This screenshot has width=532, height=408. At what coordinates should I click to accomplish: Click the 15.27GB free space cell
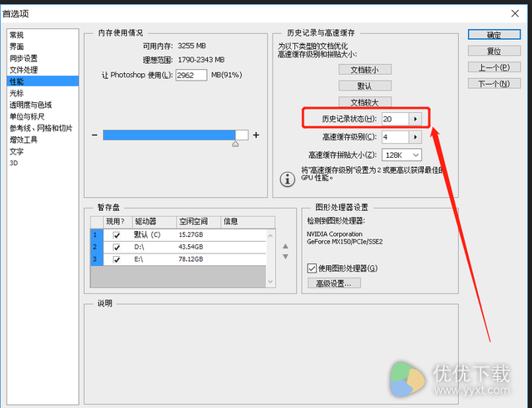point(190,234)
